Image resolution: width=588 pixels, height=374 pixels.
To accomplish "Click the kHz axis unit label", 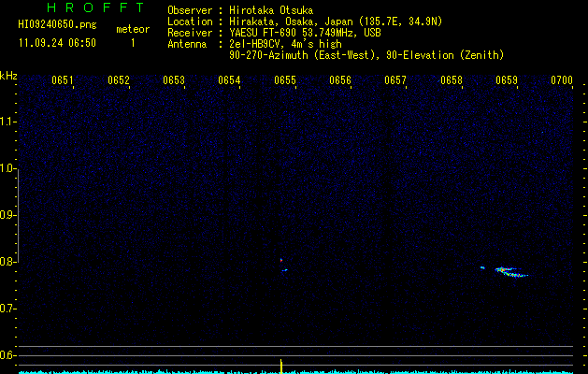I will pyautogui.click(x=8, y=76).
